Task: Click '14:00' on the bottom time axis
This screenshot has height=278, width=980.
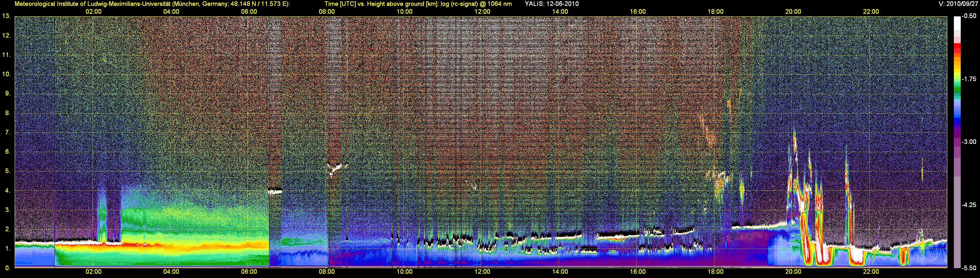Action: [x=560, y=272]
